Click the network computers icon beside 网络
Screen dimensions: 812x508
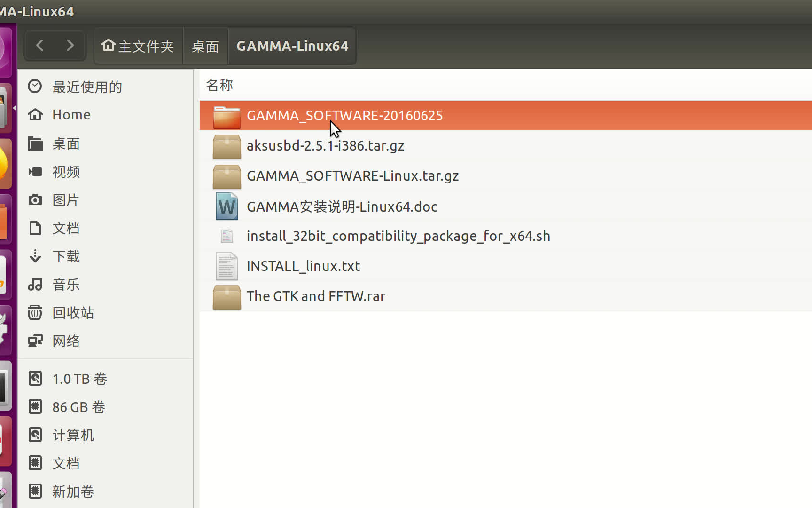coord(35,341)
